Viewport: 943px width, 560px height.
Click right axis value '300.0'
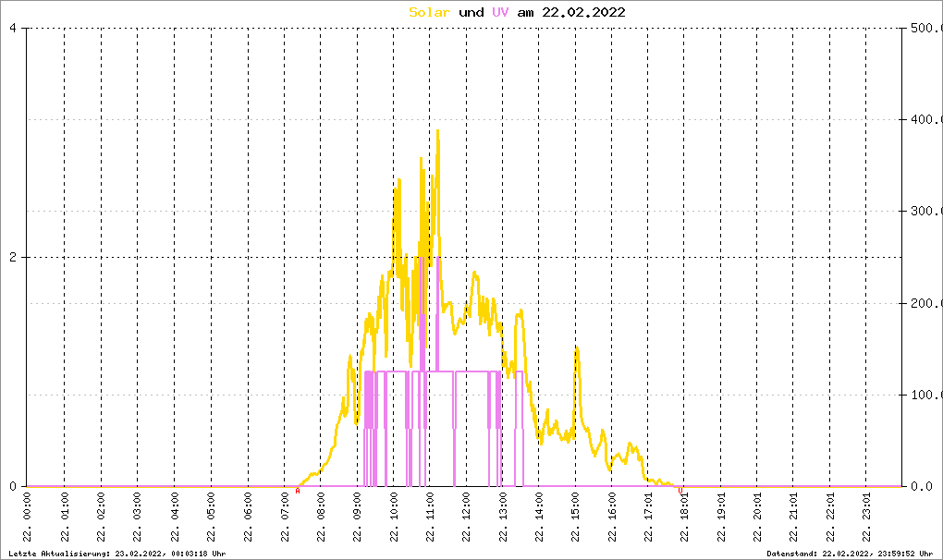click(x=926, y=211)
